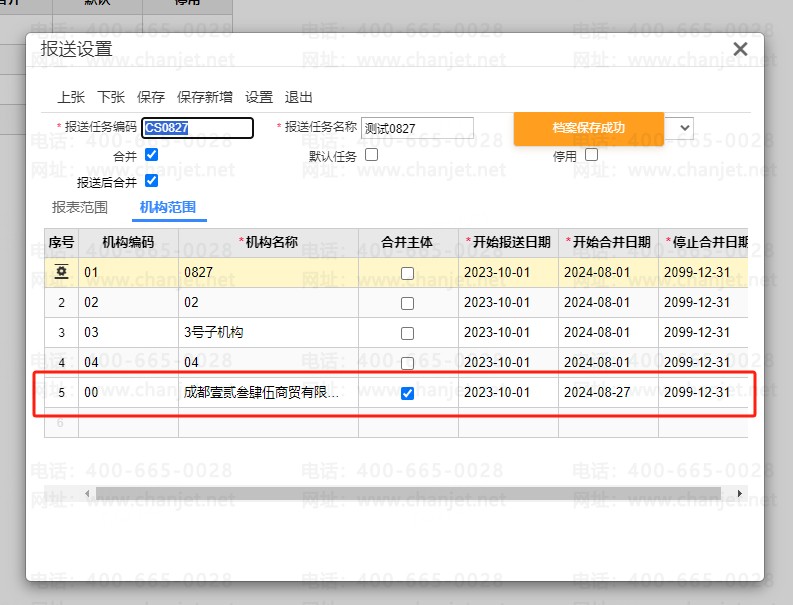Click 开始报送日期 cell in row 0827

(508, 273)
